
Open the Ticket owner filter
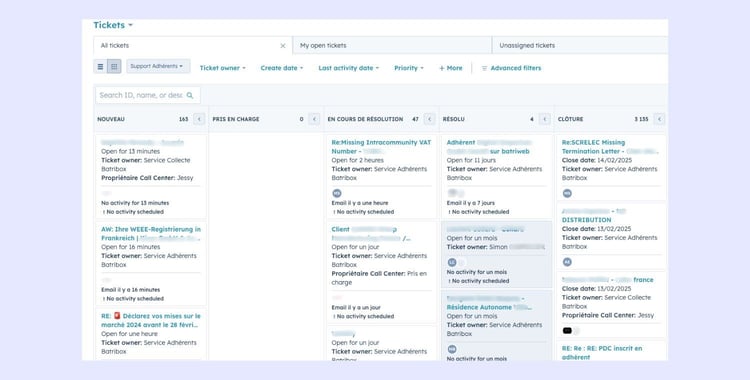(222, 68)
